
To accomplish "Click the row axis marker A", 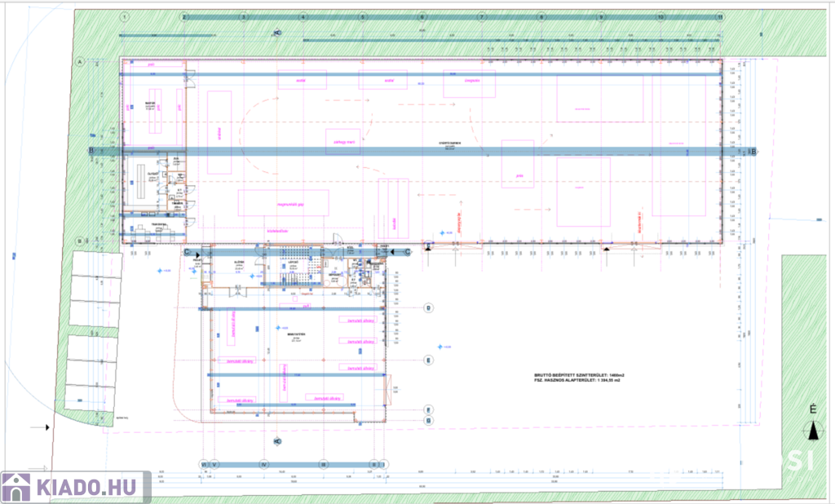I will (81, 62).
